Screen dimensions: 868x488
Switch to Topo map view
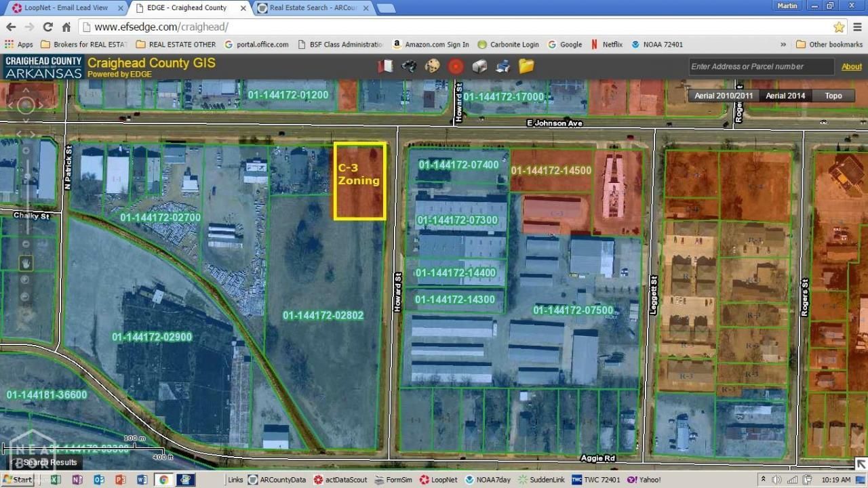coord(833,96)
